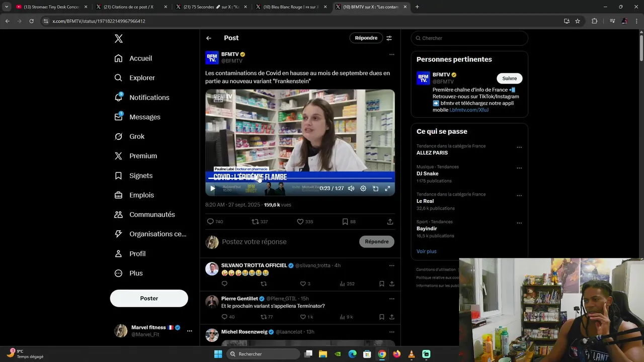The width and height of the screenshot is (644, 362).
Task: Open reply sorting filter icon
Action: 389,38
